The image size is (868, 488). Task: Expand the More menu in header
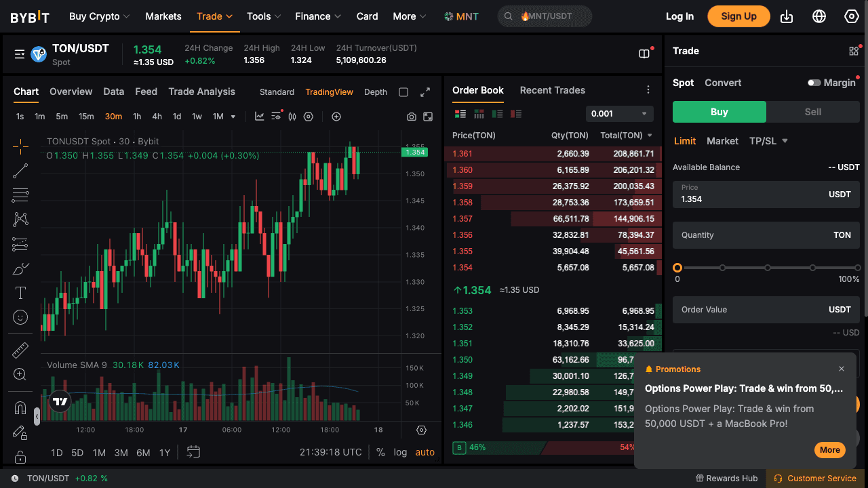point(410,16)
